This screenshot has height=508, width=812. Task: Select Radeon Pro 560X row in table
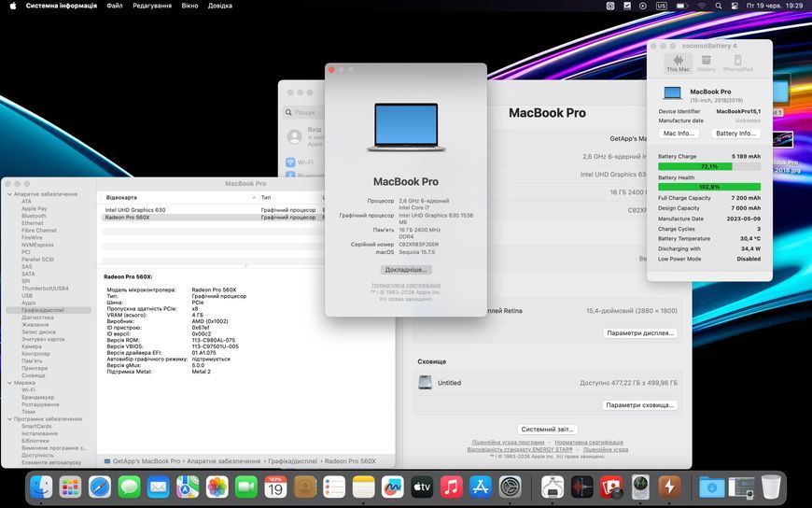coord(213,218)
